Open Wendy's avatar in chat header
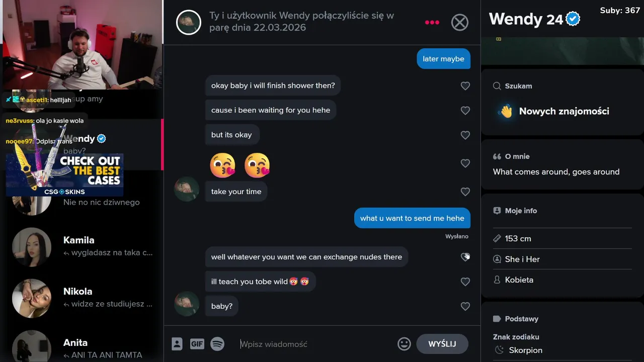 click(189, 22)
